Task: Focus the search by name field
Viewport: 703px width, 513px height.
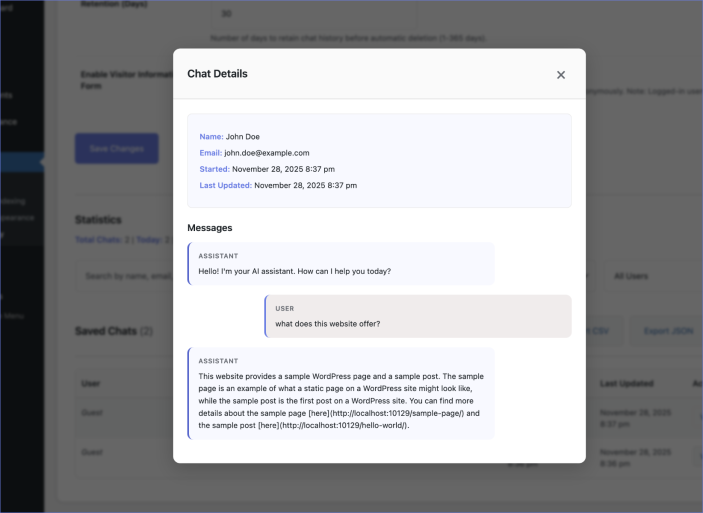Action: click(x=124, y=275)
